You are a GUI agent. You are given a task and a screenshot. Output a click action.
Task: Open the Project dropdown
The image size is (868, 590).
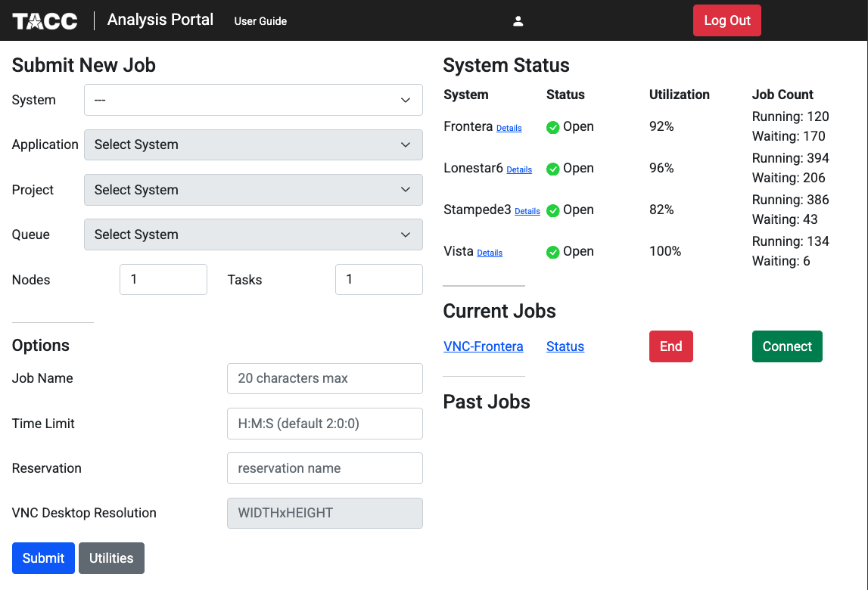(253, 190)
